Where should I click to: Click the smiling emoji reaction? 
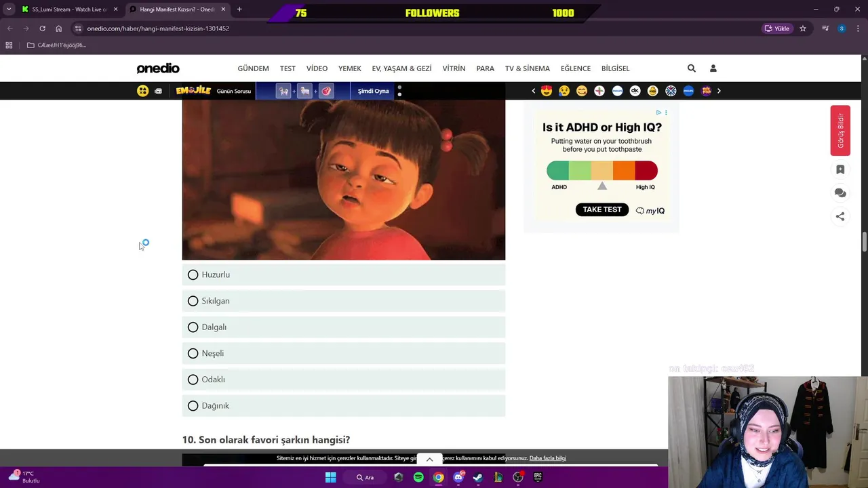coord(582,91)
